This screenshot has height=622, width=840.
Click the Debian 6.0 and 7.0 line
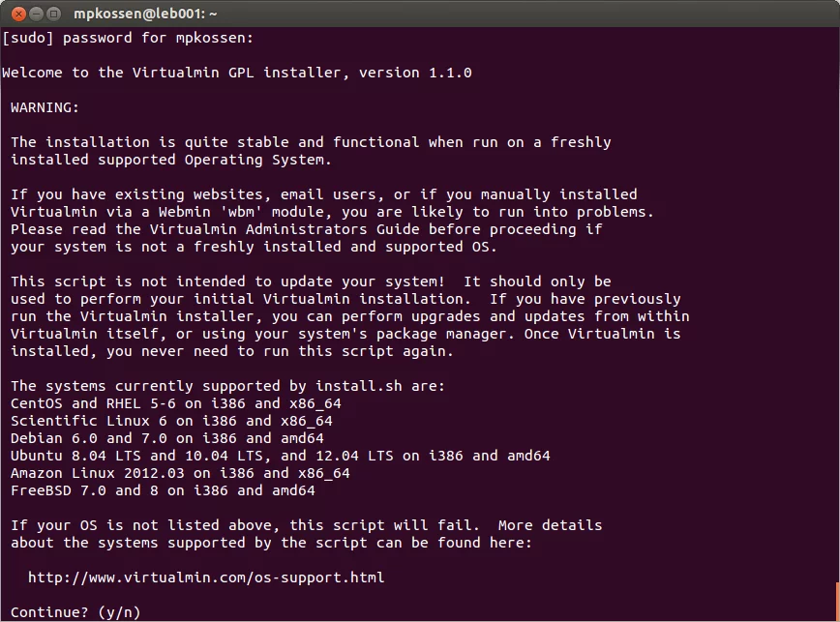pyautogui.click(x=167, y=438)
